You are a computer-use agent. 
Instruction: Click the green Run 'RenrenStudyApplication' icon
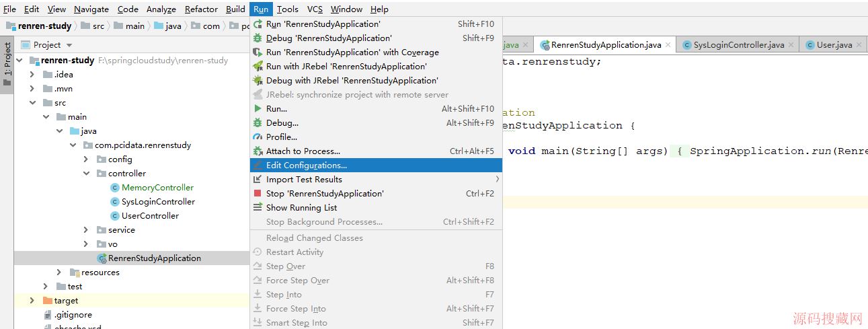tap(258, 24)
